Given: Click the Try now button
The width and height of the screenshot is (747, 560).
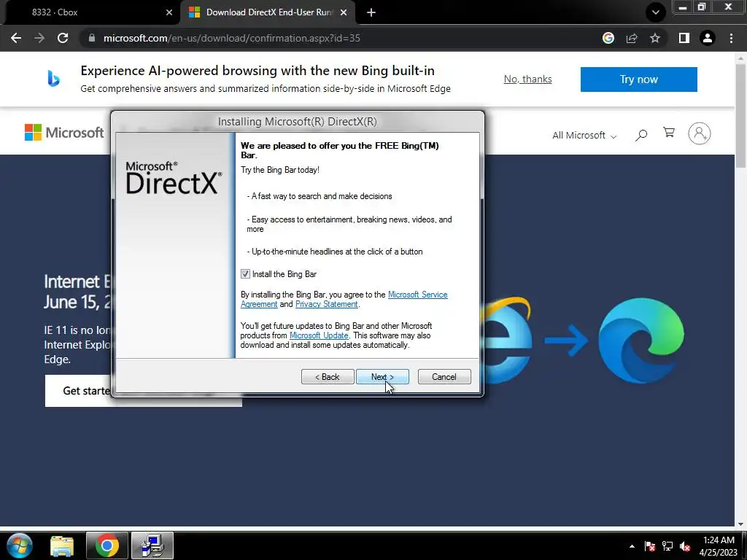Looking at the screenshot, I should pyautogui.click(x=639, y=79).
